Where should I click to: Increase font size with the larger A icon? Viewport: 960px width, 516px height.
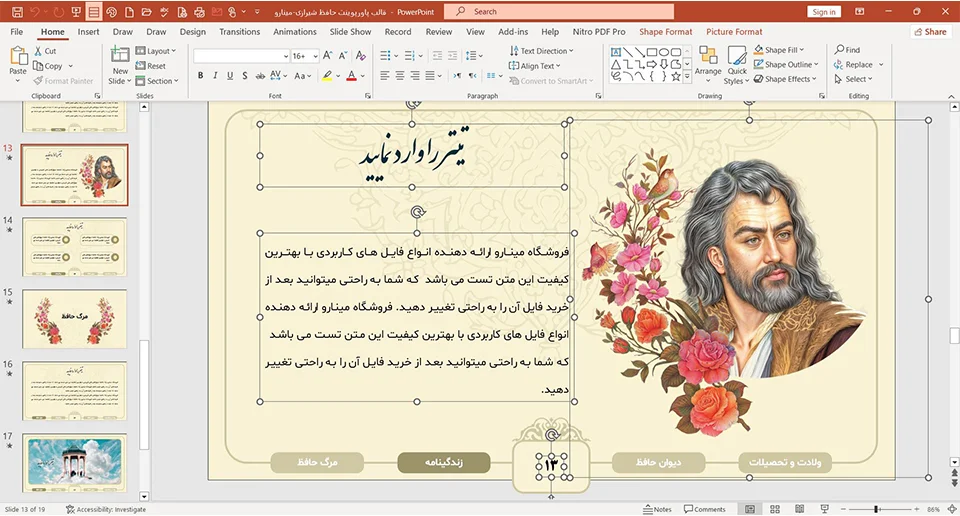pos(328,56)
